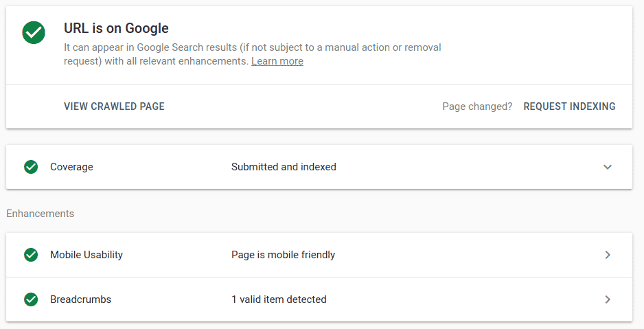Image resolution: width=644 pixels, height=329 pixels.
Task: Click the Enhancements section heading
Action: pos(40,214)
